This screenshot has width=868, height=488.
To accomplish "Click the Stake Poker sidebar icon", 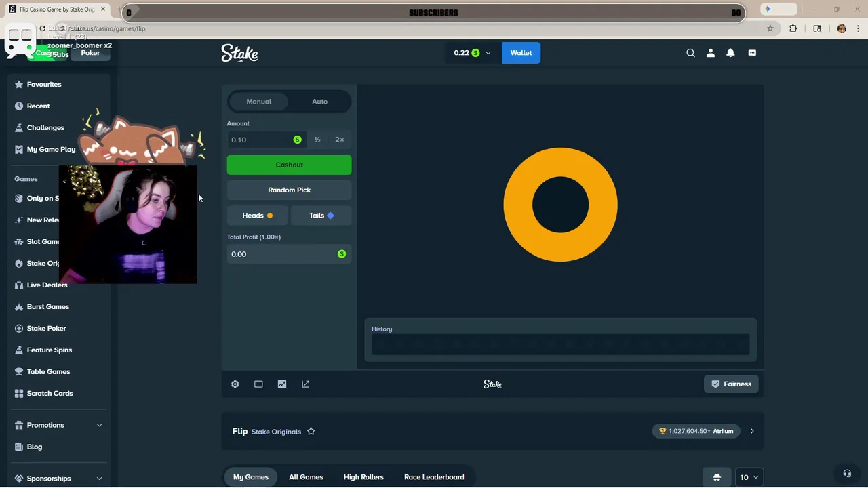I will pos(19,328).
